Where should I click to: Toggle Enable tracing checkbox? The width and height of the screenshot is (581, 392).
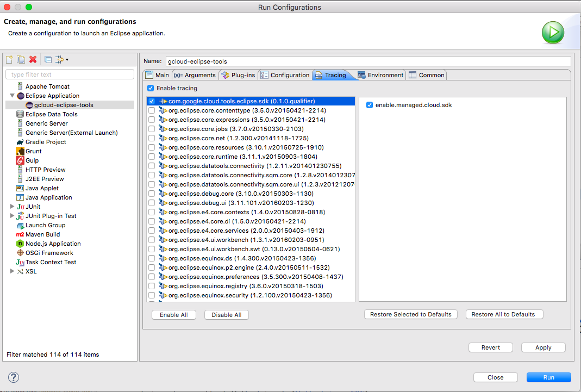point(151,88)
